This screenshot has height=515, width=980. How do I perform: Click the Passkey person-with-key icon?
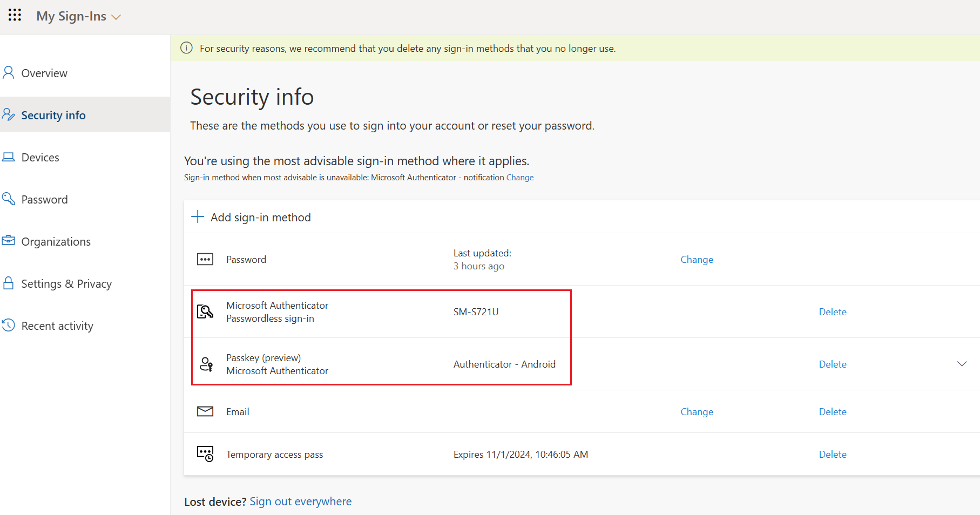(205, 364)
